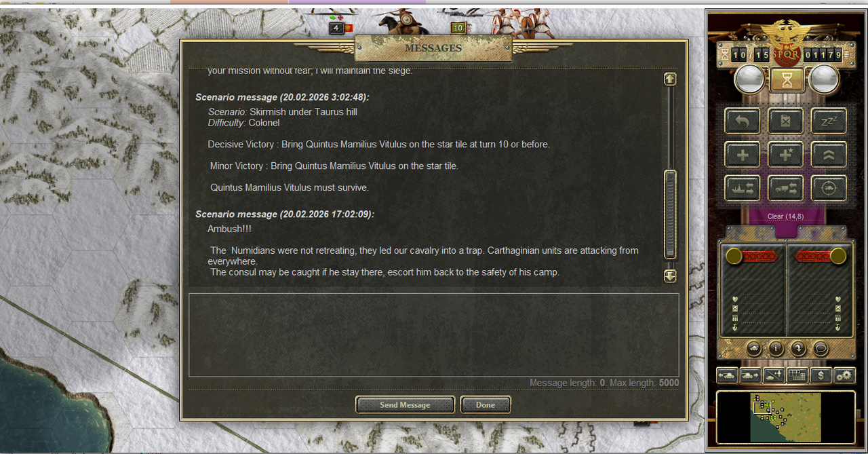This screenshot has height=454, width=868.
Task: Open the messages speech-bubble round button
Action: tap(821, 349)
